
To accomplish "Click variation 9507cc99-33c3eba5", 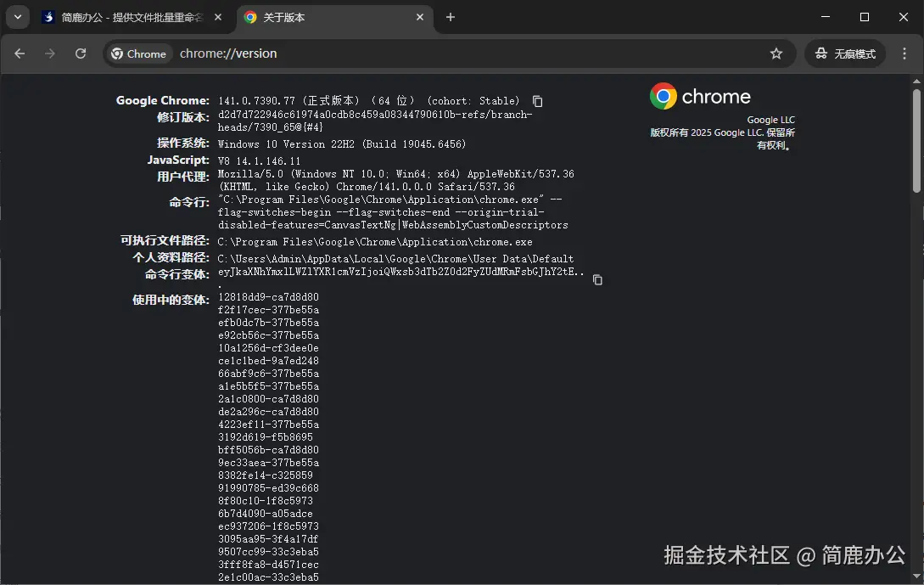I will [268, 552].
